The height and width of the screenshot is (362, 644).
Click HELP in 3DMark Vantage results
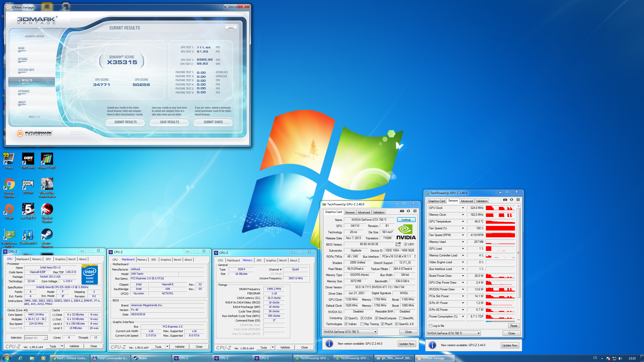coord(231,28)
